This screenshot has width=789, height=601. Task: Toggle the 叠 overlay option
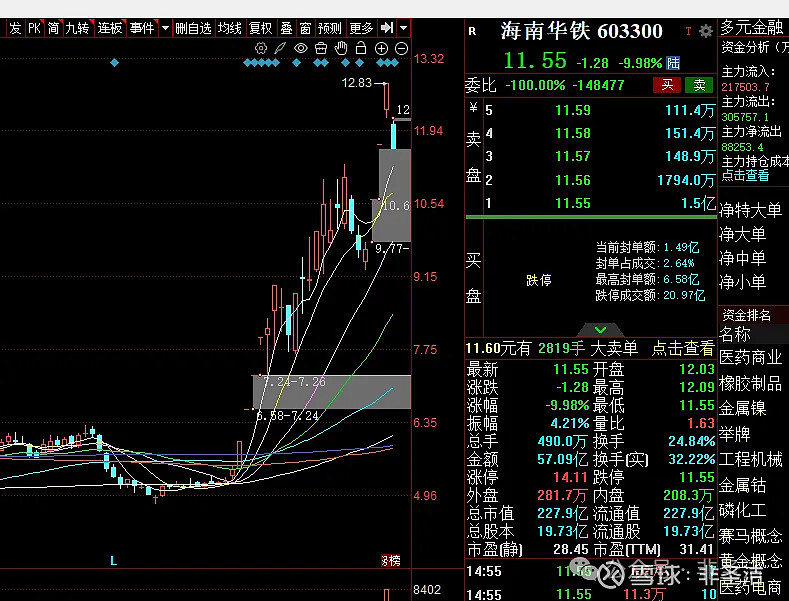[286, 28]
